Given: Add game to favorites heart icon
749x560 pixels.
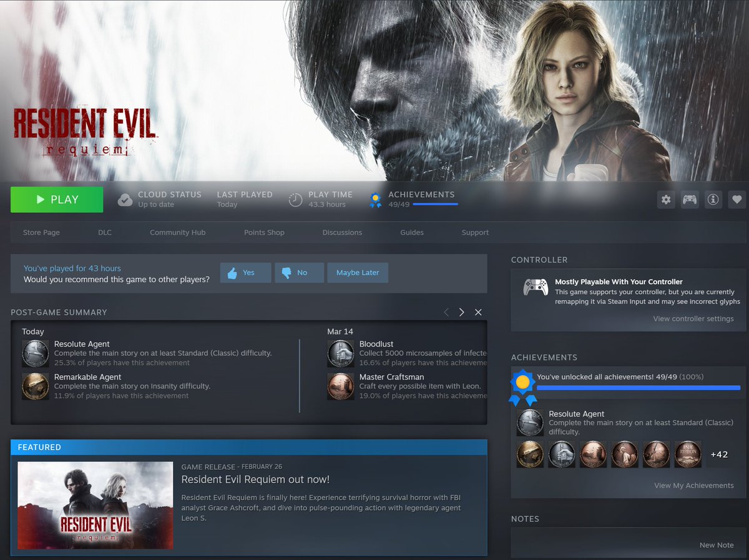Looking at the screenshot, I should click(737, 200).
